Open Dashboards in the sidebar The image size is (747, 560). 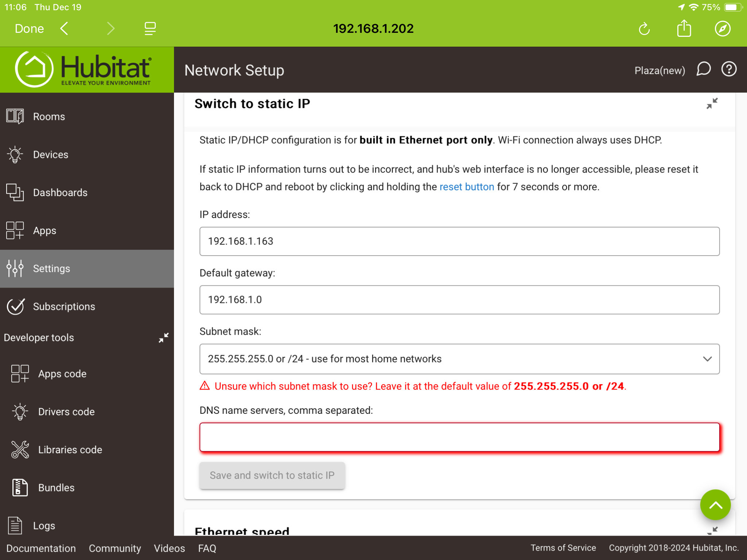[87, 192]
